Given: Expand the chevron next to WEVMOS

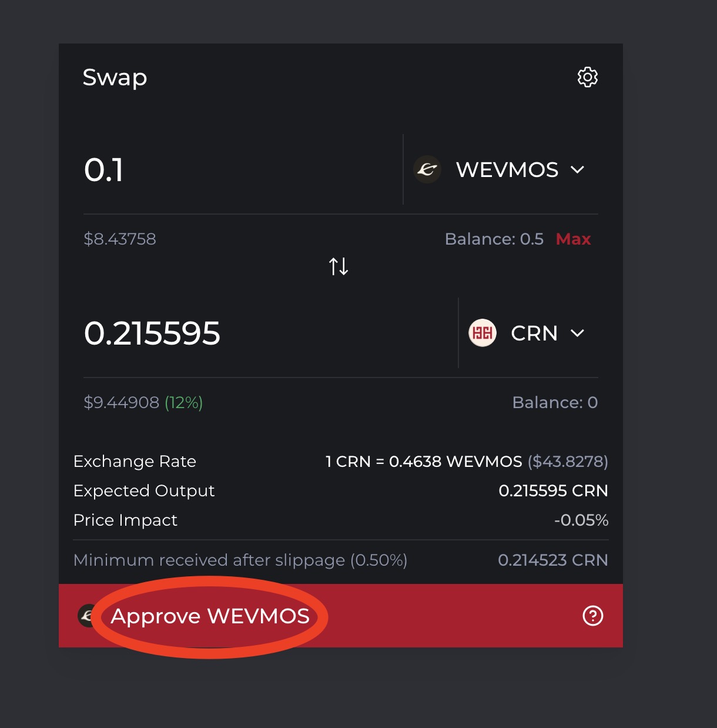Looking at the screenshot, I should click(x=578, y=170).
